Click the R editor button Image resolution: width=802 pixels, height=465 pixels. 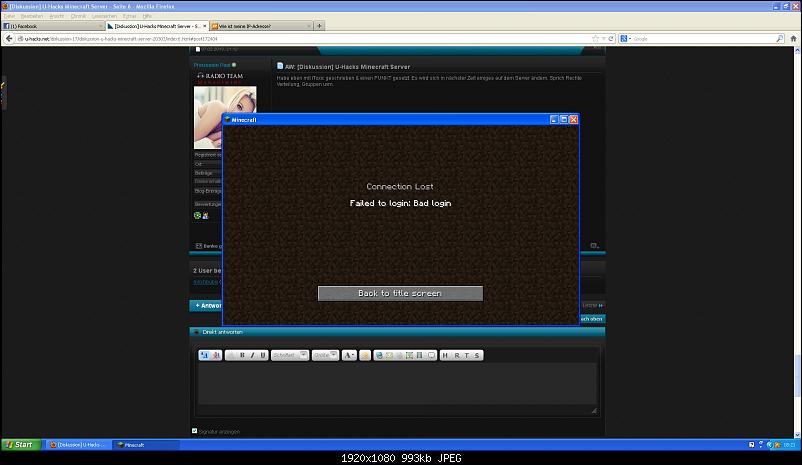pyautogui.click(x=457, y=355)
